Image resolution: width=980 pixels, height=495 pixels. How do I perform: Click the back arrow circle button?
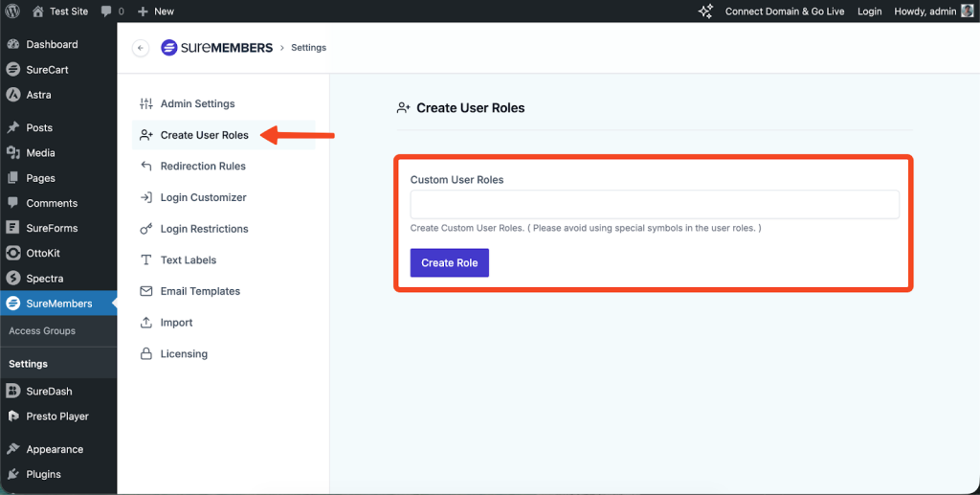pos(141,48)
